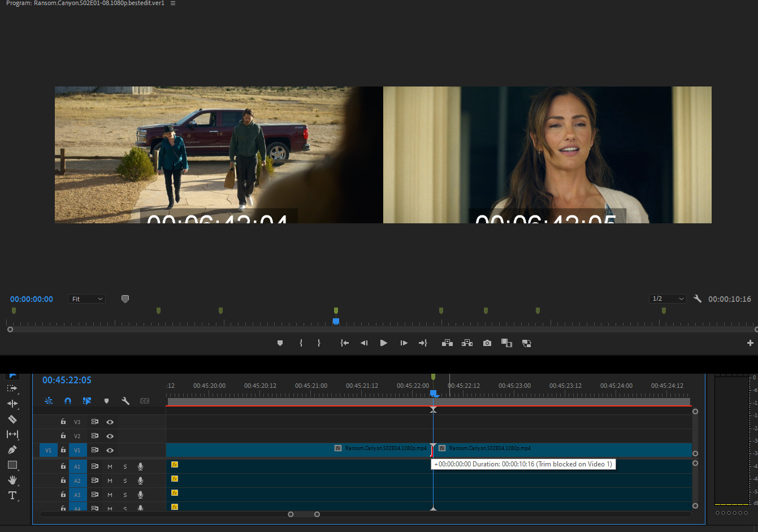Play the sequence in Program Monitor

(384, 343)
